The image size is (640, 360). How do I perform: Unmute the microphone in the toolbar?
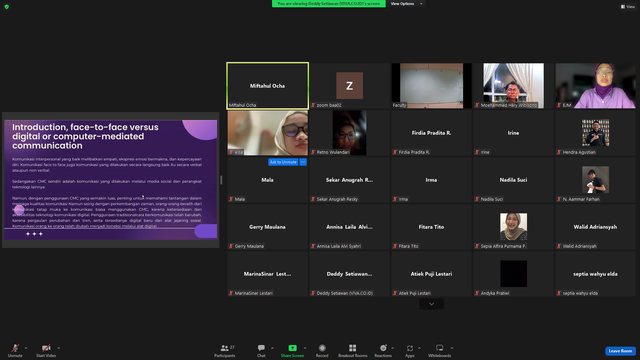(15, 350)
